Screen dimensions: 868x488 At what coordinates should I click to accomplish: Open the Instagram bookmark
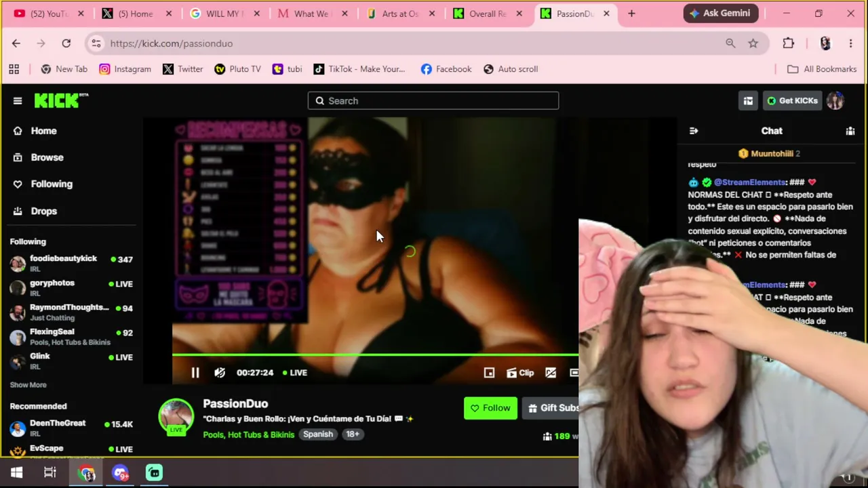pyautogui.click(x=125, y=69)
